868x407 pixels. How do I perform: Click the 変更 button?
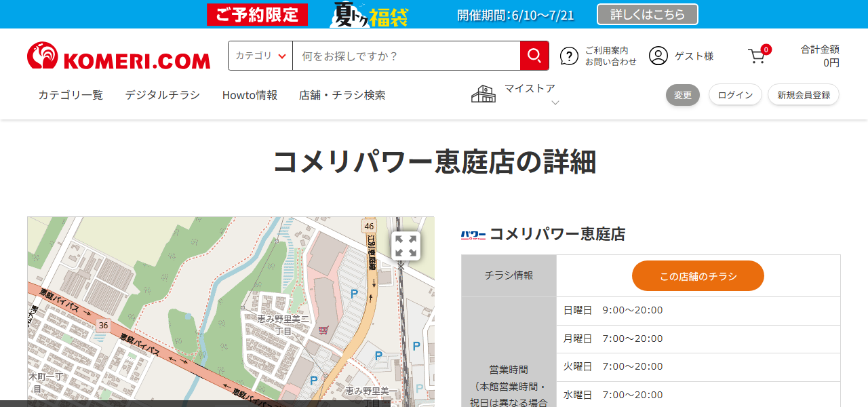(683, 95)
